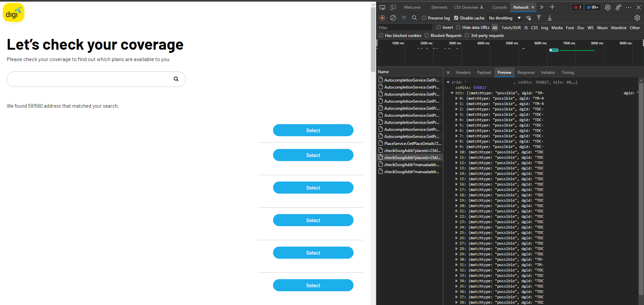Image resolution: width=644 pixels, height=305 pixels.
Task: Open DevTools feedback icon
Action: click(x=619, y=7)
